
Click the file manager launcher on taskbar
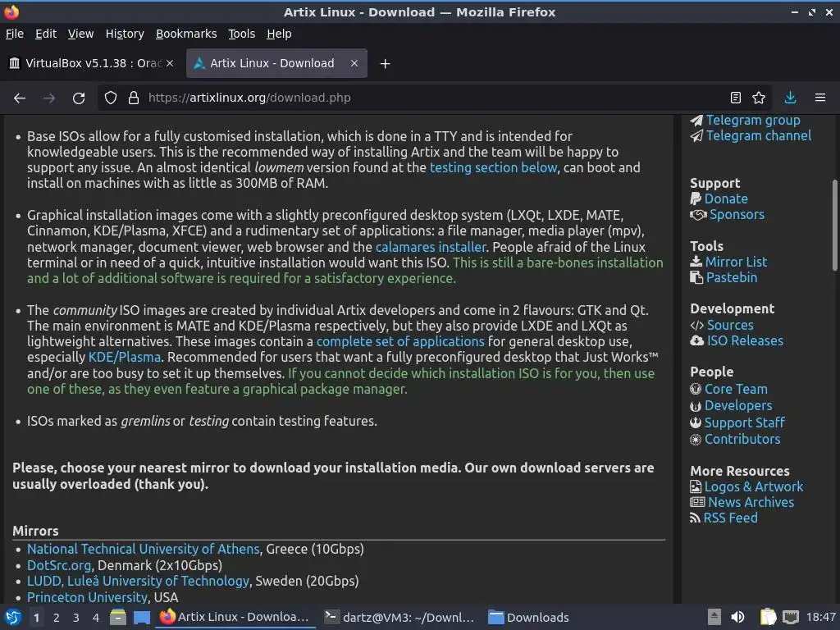(118, 617)
